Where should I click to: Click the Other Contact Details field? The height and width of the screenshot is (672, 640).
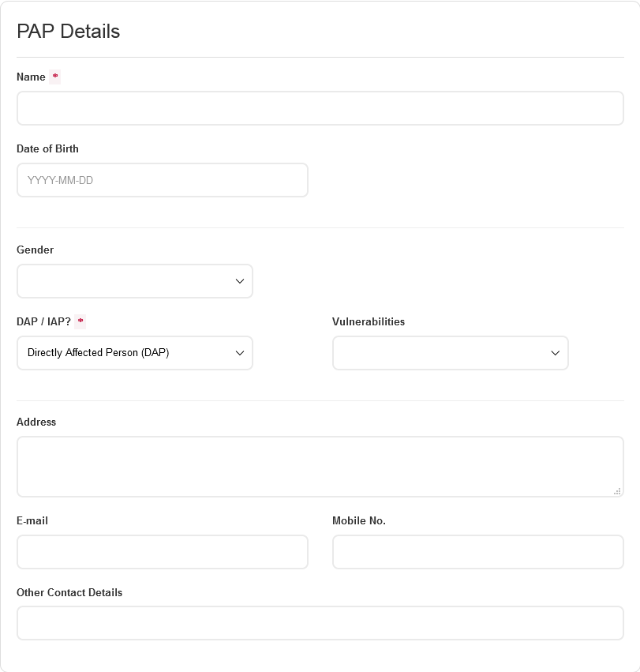pos(320,623)
